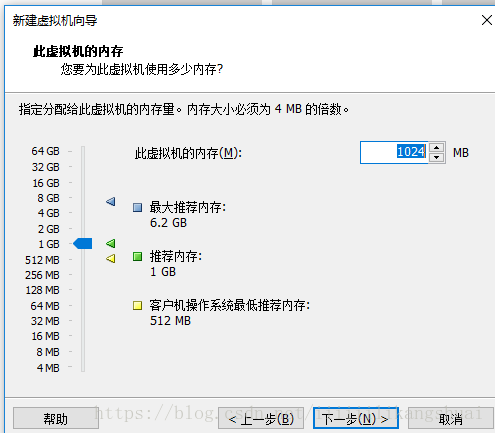Click the 客户机操作系统最低推荐内存: label text

coord(230,305)
